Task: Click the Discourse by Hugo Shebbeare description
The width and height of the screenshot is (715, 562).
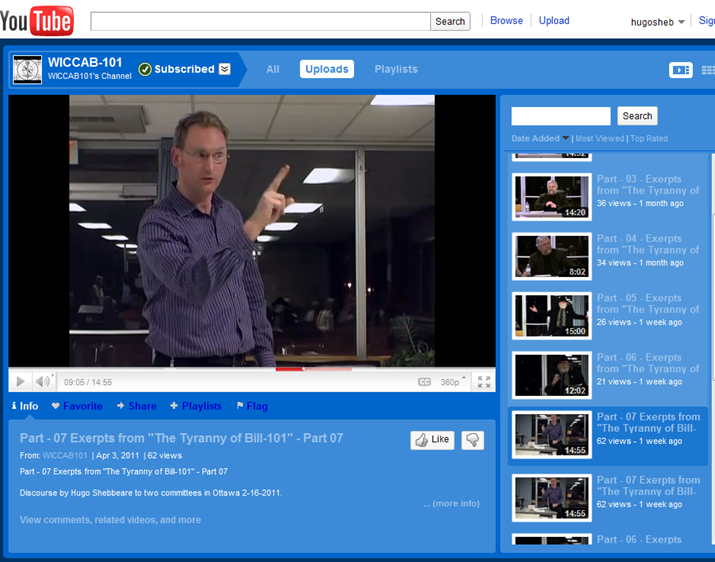Action: pyautogui.click(x=151, y=493)
